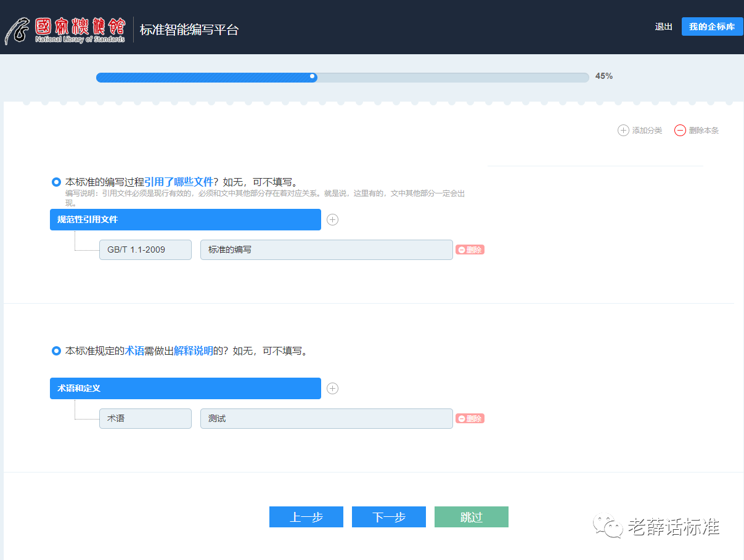Go back with the 上一步 button
This screenshot has width=744, height=560.
tap(306, 517)
